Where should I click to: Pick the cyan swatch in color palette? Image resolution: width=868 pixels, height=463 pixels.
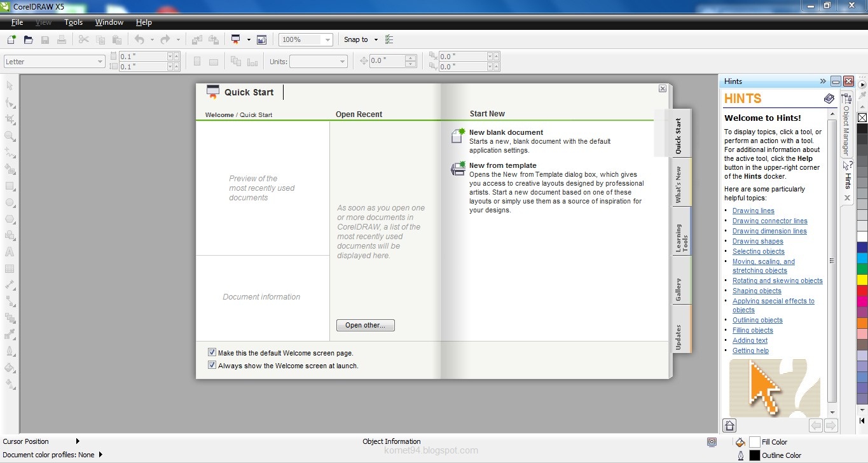[x=862, y=258]
